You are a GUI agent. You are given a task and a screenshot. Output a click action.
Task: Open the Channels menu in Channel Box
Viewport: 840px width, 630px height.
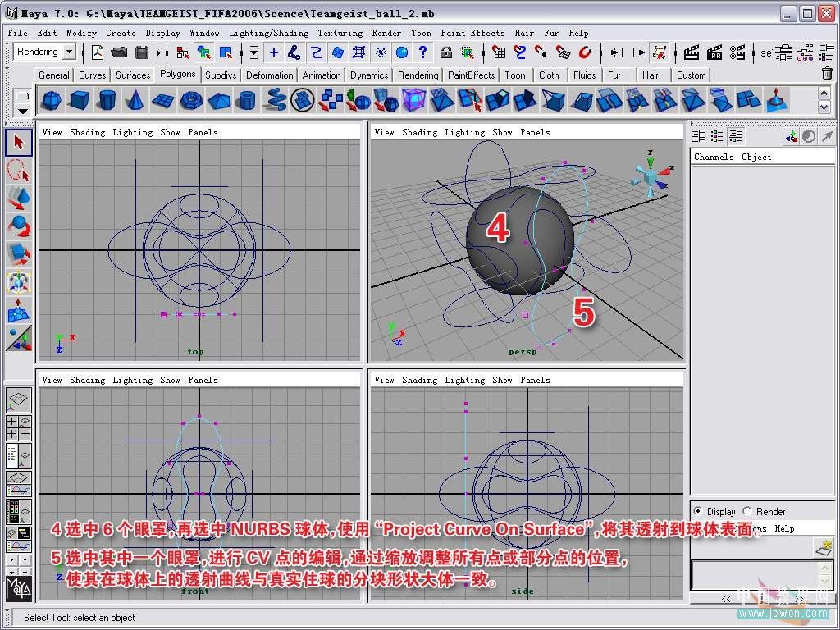(714, 157)
